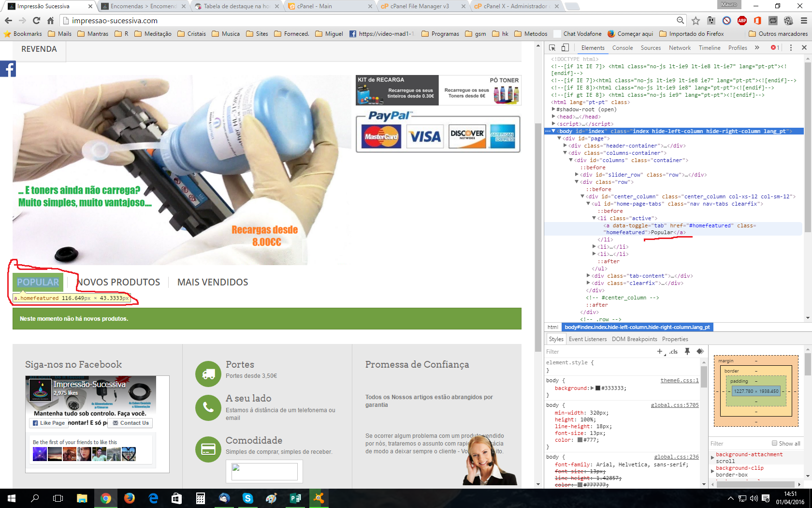Open the Office extension icon

pyautogui.click(x=757, y=20)
